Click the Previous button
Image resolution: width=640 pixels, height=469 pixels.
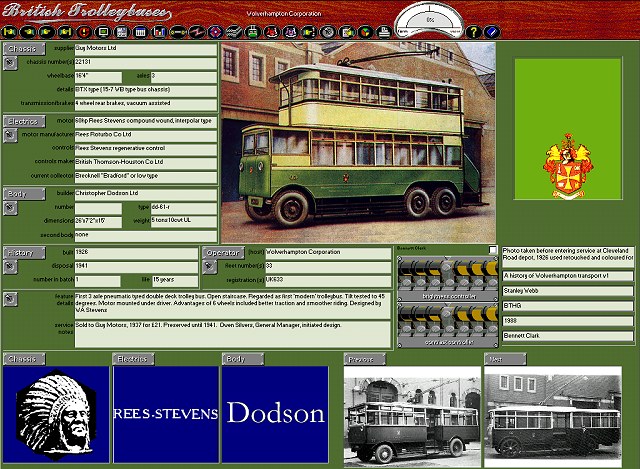tap(365, 359)
